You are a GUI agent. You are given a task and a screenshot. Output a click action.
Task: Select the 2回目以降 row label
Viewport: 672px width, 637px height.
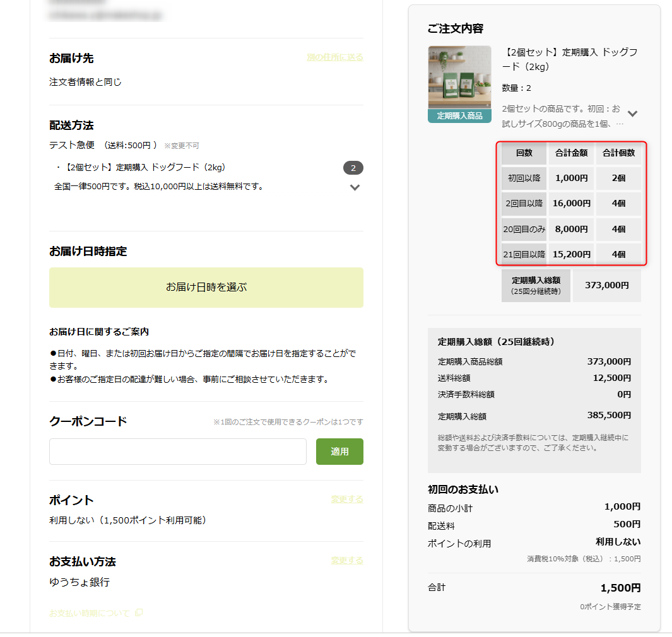[524, 204]
